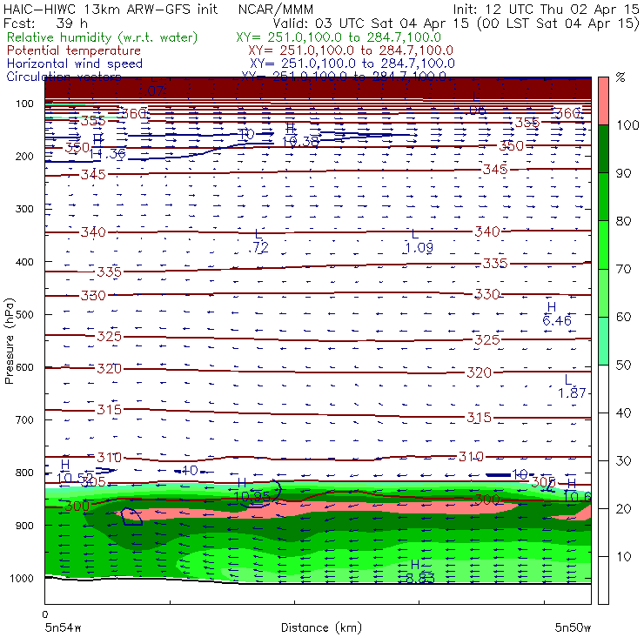644x644 pixels.
Task: Click the 80–90% green colorbar segment
Action: [603, 197]
